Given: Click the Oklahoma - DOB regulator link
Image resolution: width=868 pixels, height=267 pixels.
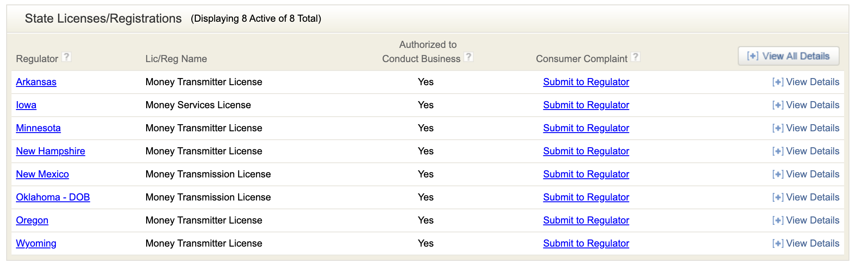Looking at the screenshot, I should pos(53,197).
